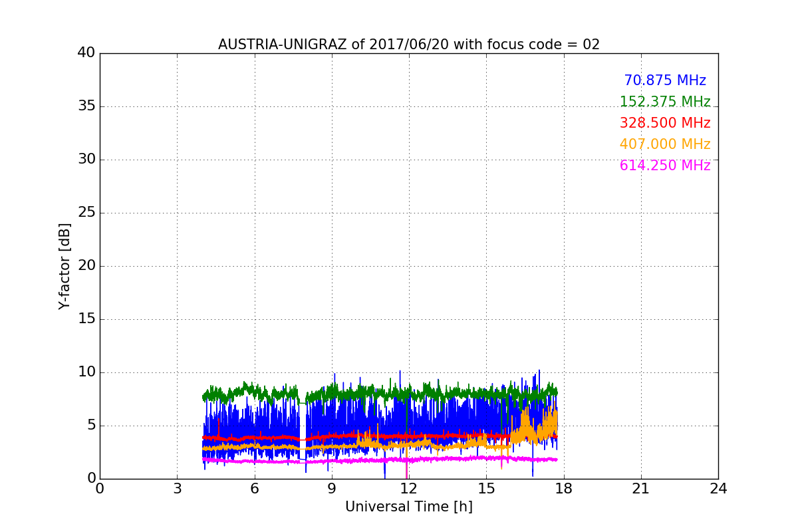798x532 pixels.
Task: Click the y-axis tick label 10
Action: (86, 372)
